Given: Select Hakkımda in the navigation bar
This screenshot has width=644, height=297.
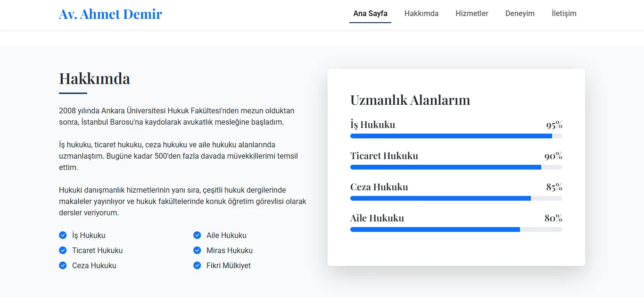Looking at the screenshot, I should pyautogui.click(x=421, y=14).
